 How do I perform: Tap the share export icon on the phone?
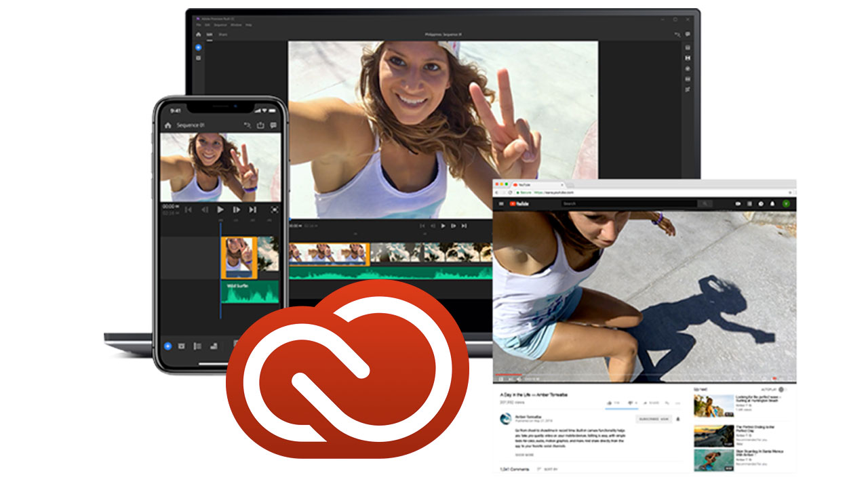[x=260, y=125]
